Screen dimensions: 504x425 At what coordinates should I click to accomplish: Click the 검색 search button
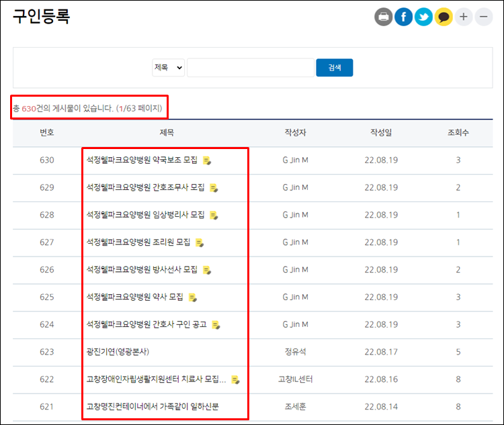pos(334,67)
